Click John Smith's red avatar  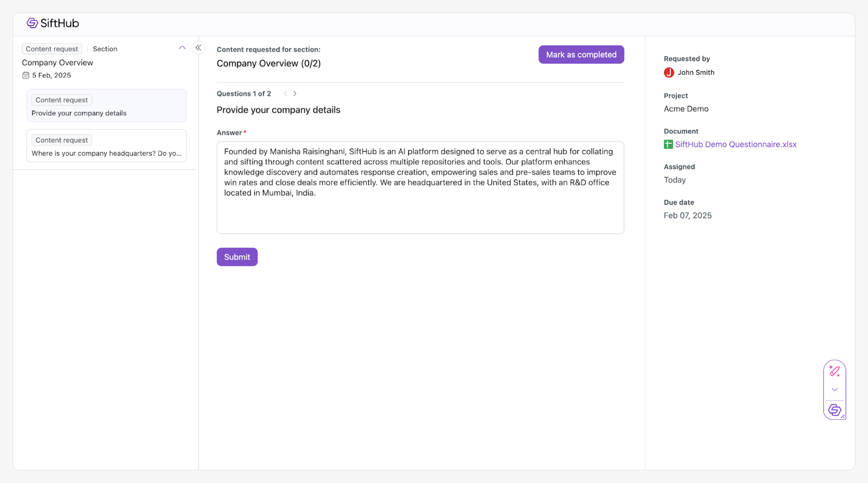point(669,72)
